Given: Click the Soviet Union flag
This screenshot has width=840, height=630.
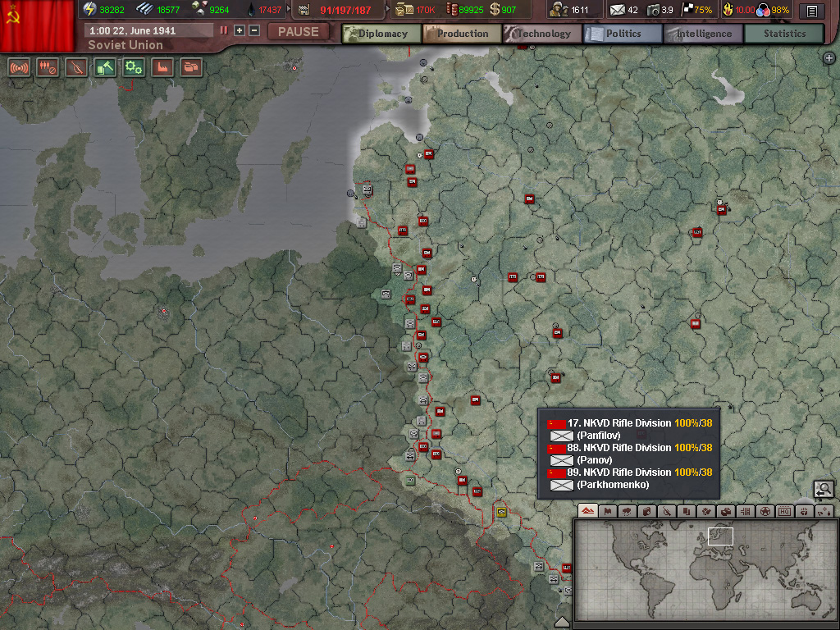Looking at the screenshot, I should (37, 25).
